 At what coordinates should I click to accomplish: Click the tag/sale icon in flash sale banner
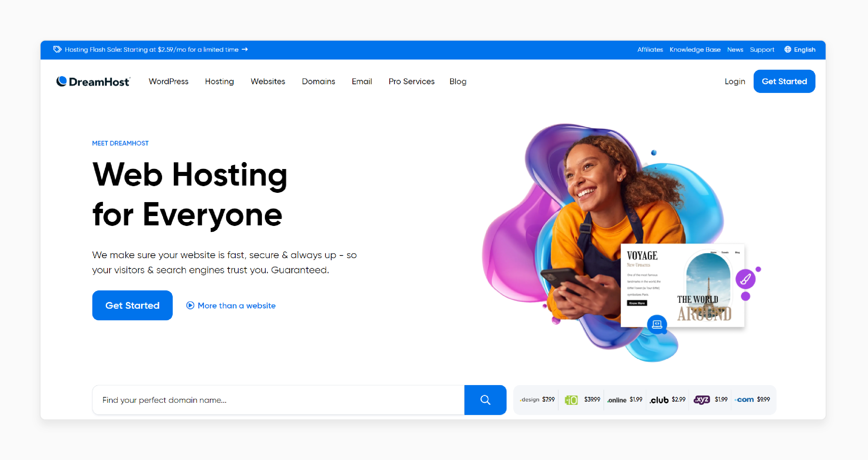pos(57,49)
